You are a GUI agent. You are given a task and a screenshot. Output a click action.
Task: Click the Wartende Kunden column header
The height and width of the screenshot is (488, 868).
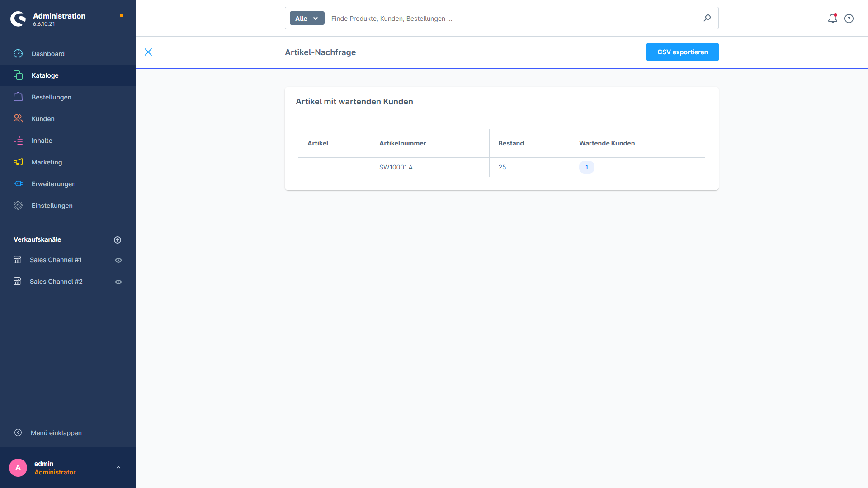pos(637,143)
